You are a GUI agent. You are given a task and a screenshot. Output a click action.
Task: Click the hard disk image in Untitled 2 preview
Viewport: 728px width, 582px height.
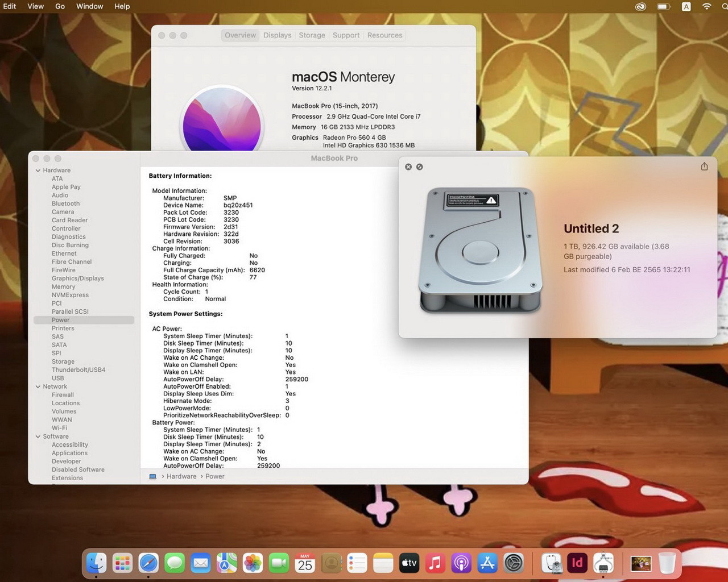[481, 250]
